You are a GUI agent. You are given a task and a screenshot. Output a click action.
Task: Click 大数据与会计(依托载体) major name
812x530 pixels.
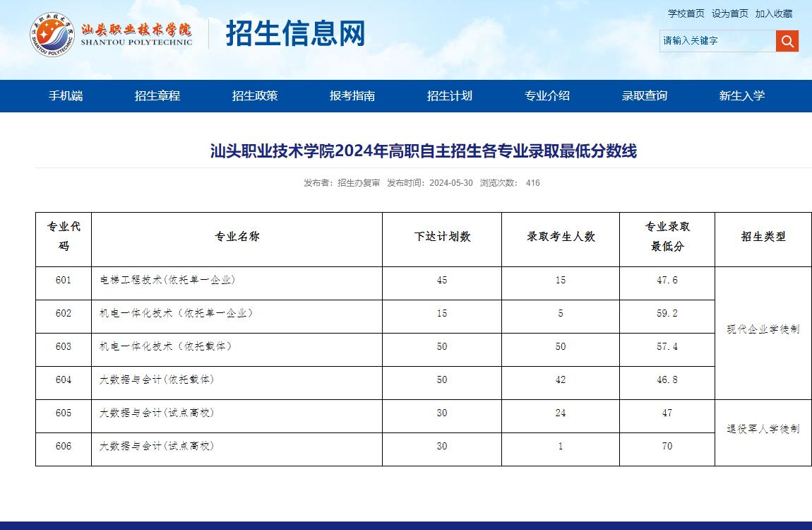tap(157, 379)
